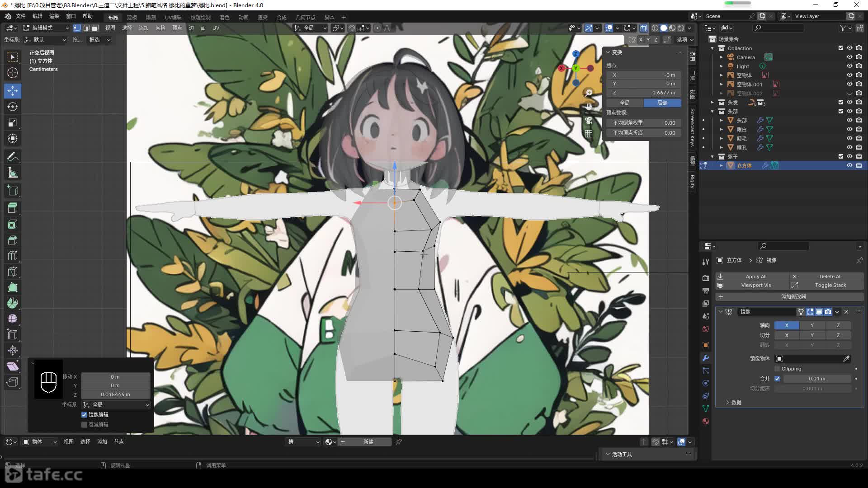Screen dimensions: 868x488
Task: Select the Bevel tool
Action: point(13,240)
